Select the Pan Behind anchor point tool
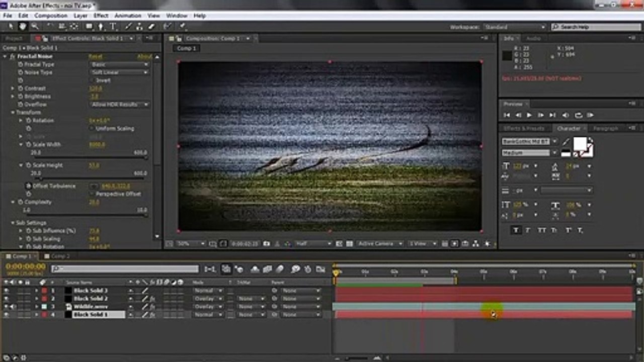This screenshot has width=644, height=362. pyautogui.click(x=74, y=26)
